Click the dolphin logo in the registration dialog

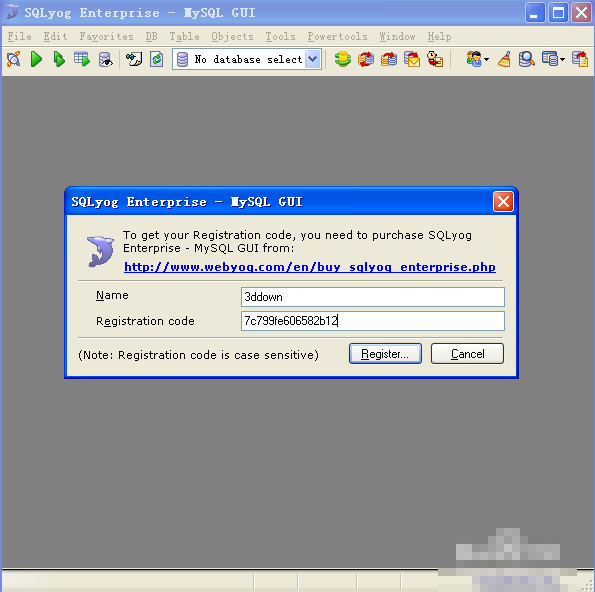[100, 251]
